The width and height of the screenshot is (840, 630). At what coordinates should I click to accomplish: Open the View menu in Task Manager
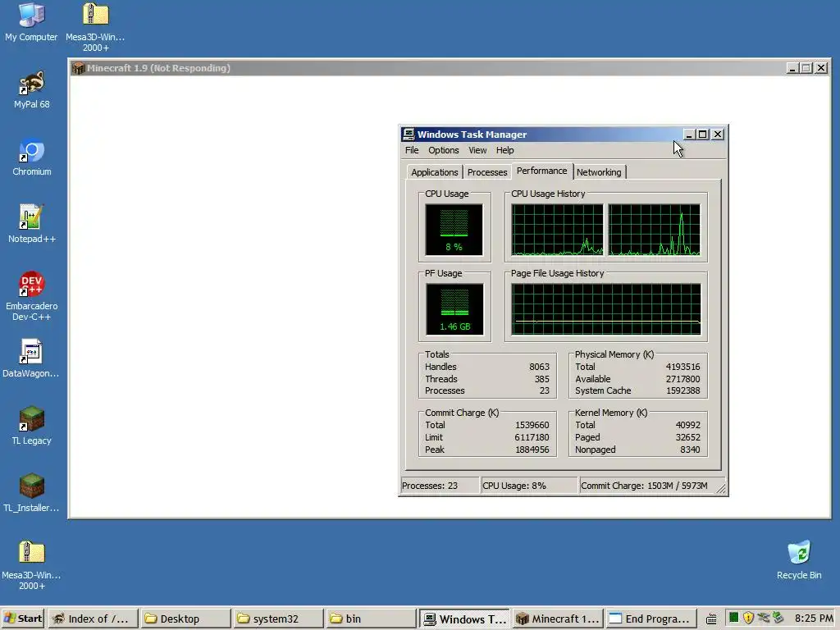(477, 150)
